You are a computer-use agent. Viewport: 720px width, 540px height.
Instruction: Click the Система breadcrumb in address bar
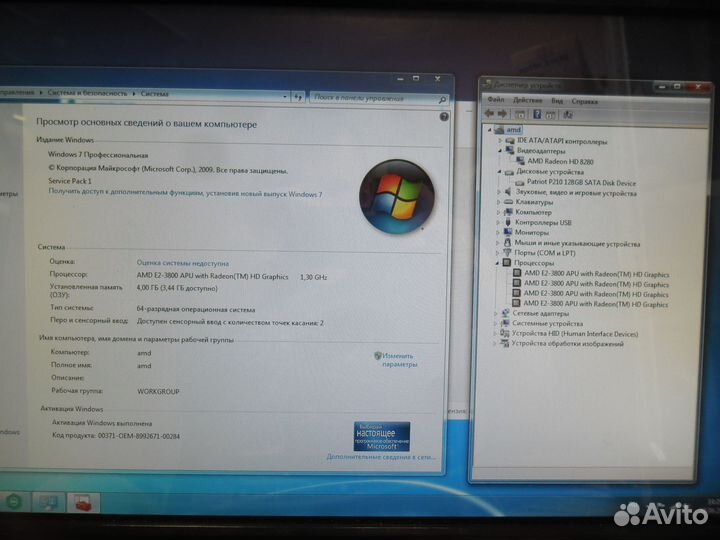point(155,93)
